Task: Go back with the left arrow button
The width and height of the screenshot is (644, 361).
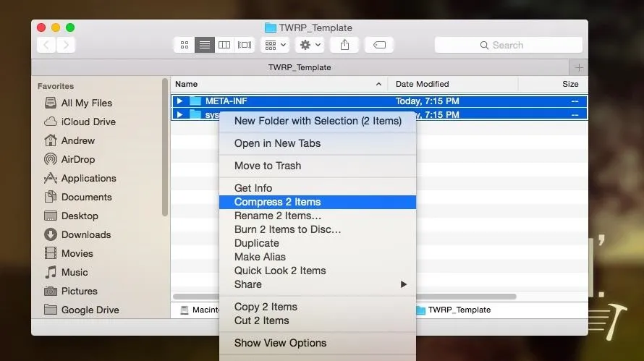Action: (x=46, y=45)
